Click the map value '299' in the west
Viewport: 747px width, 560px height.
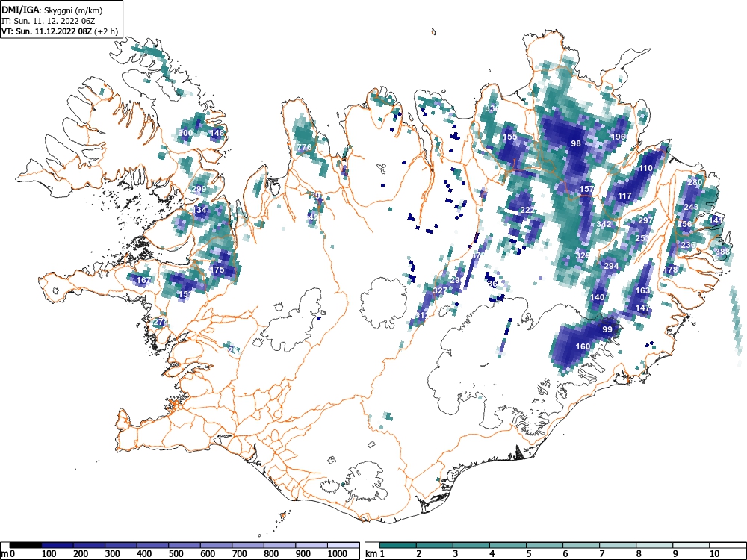pos(199,189)
